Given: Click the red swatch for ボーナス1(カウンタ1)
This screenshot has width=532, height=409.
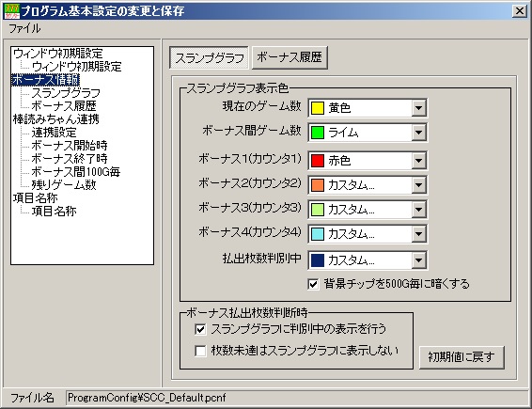Looking at the screenshot, I should (x=318, y=160).
